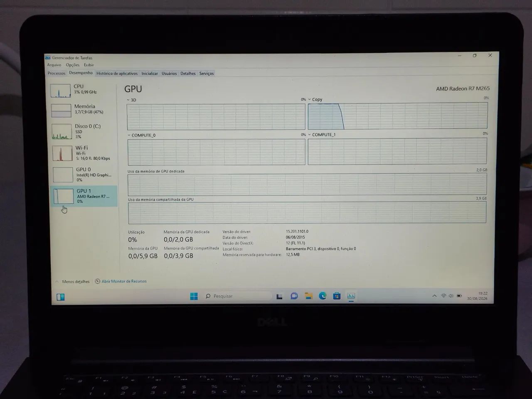The image size is (532, 399).
Task: Click the AMD Radeon R7 M265 title
Action: pos(463,89)
